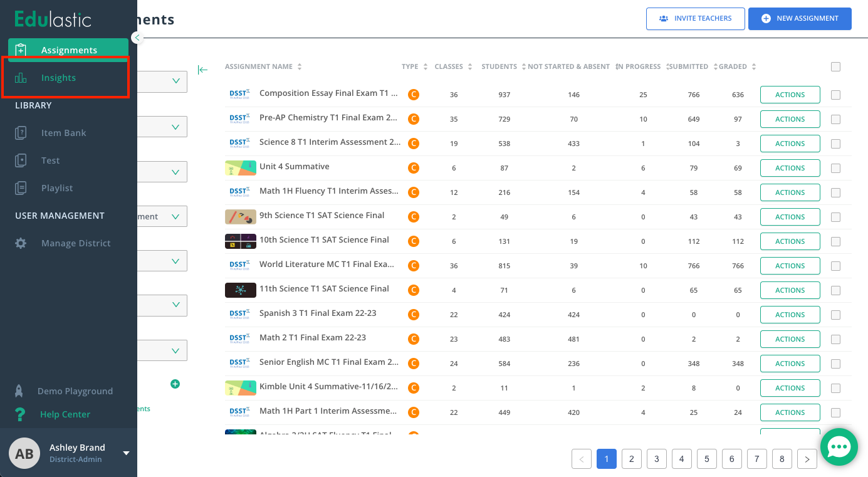868x477 pixels.
Task: Click type badge for Spanish 3 T1 Final Exam
Action: coord(413,315)
